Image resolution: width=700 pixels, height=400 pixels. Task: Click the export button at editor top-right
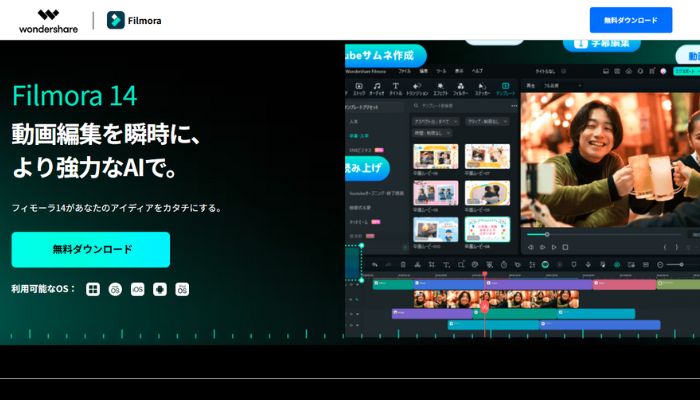pyautogui.click(x=687, y=71)
